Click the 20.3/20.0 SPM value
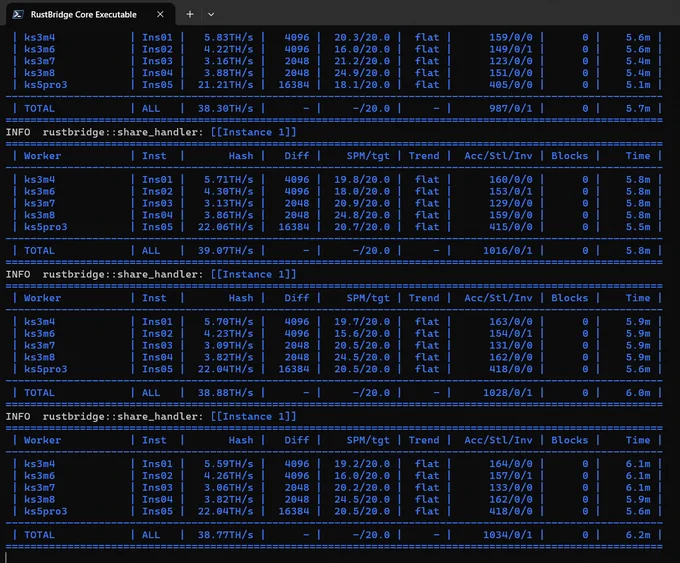Viewport: 680px width, 563px height. click(362, 37)
